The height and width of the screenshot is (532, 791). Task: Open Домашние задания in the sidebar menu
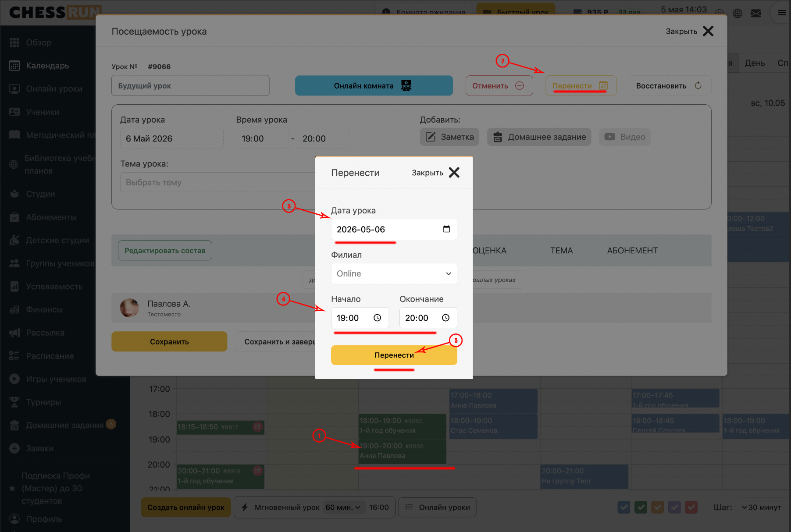click(65, 425)
